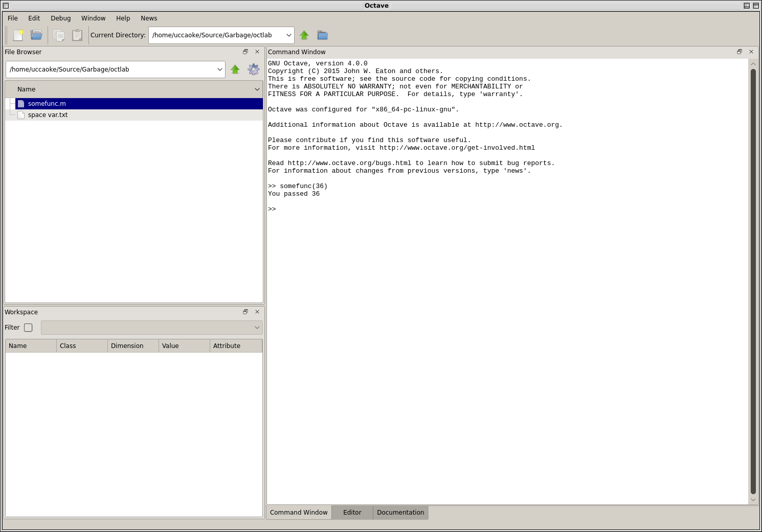This screenshot has width=762, height=532.
Task: Switch to the Editor tab
Action: click(352, 513)
